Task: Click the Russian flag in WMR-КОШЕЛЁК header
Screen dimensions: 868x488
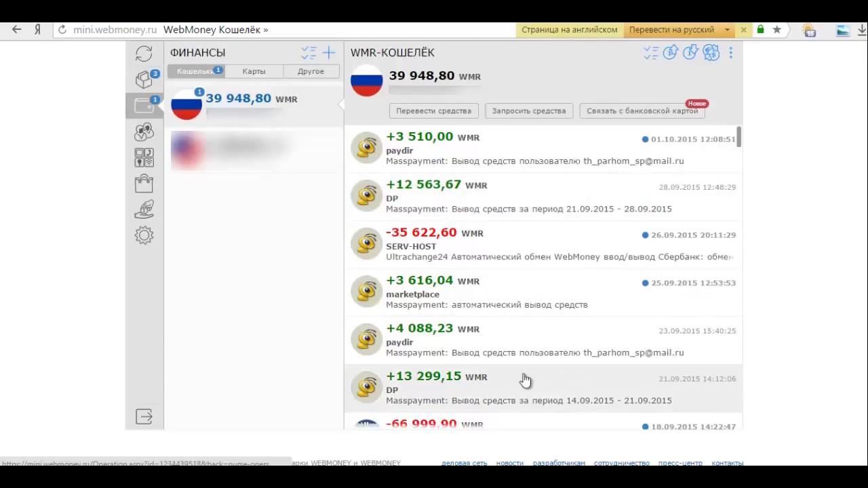Action: point(367,81)
